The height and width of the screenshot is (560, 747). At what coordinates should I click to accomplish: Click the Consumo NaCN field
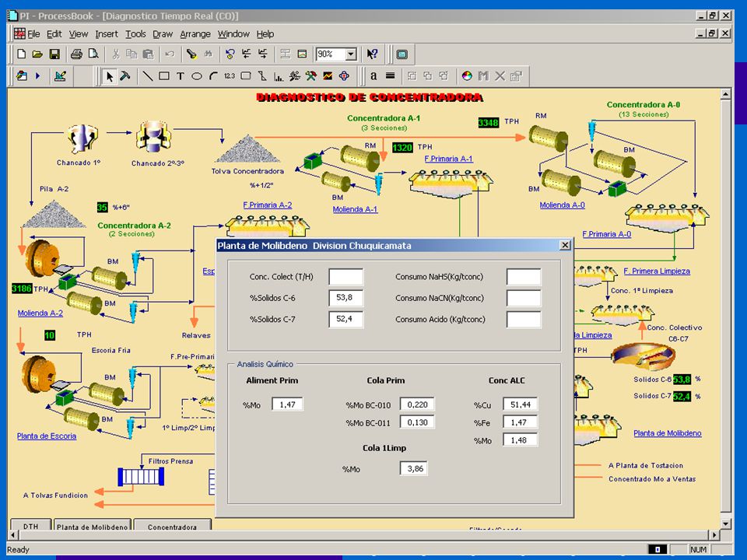click(x=524, y=298)
